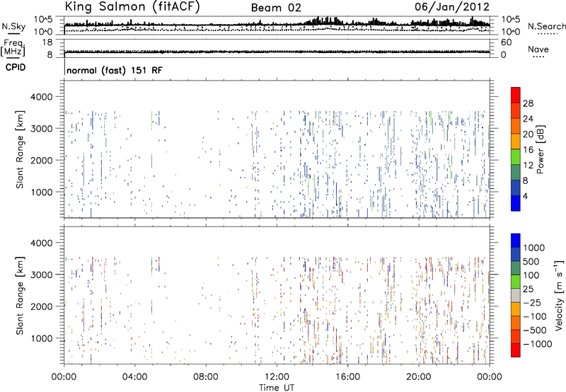Screen dimensions: 566x392
Task: Click the light green 12-16 dB Power swatch
Action: [x=516, y=157]
